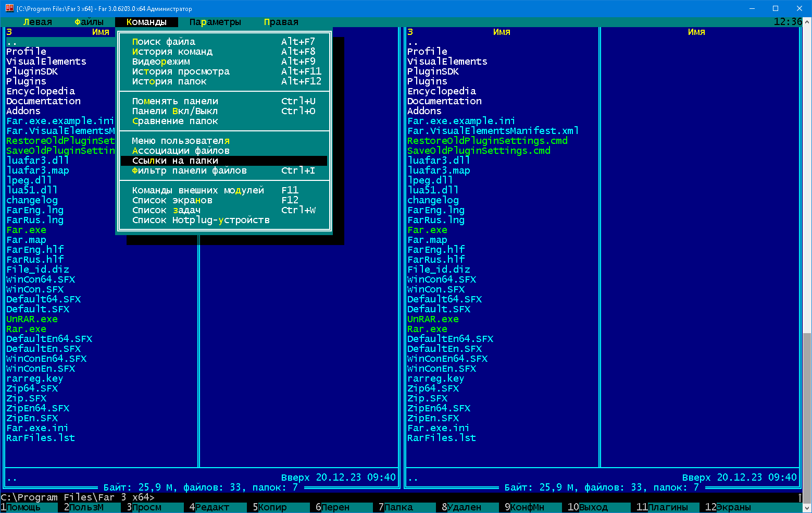Image resolution: width=812 pixels, height=513 pixels.
Task: Select UnRAR.exe in left panel
Action: 32,319
